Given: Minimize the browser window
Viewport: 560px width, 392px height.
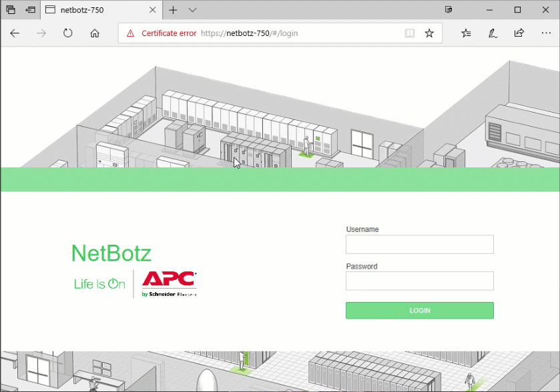Looking at the screenshot, I should pyautogui.click(x=490, y=10).
